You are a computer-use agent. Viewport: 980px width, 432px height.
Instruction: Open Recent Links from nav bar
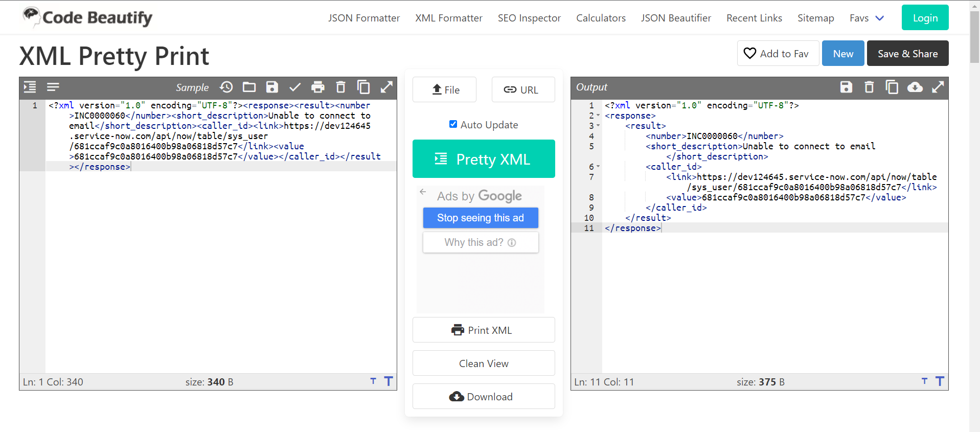(x=754, y=18)
